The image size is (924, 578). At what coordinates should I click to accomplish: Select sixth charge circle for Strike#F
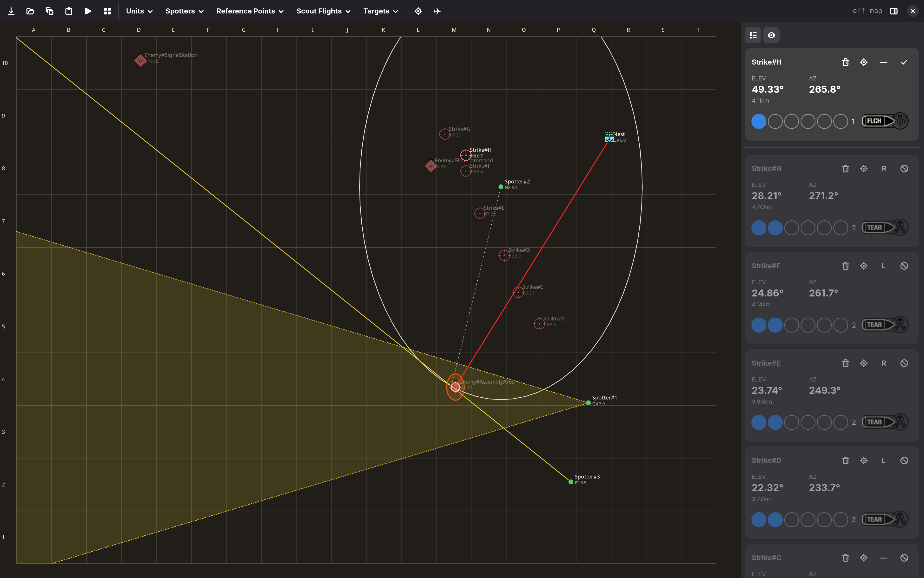[841, 325]
